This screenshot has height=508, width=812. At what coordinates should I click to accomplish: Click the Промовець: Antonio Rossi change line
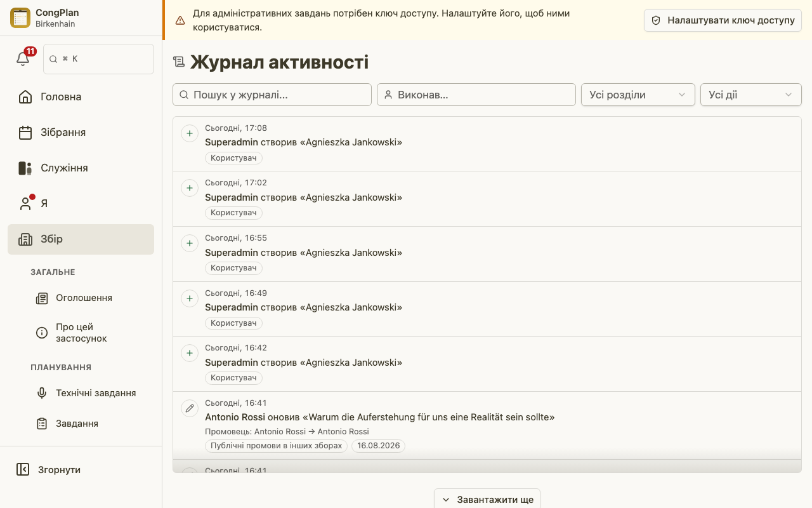(287, 432)
